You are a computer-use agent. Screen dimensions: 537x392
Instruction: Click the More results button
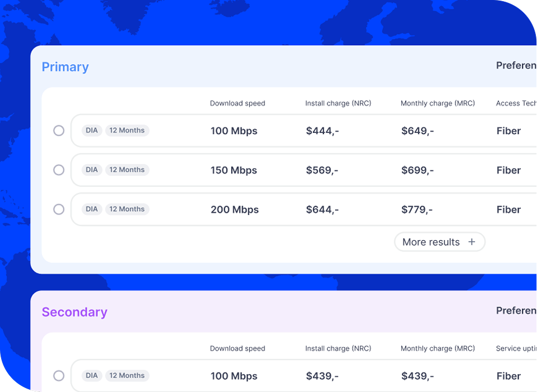[x=440, y=242]
